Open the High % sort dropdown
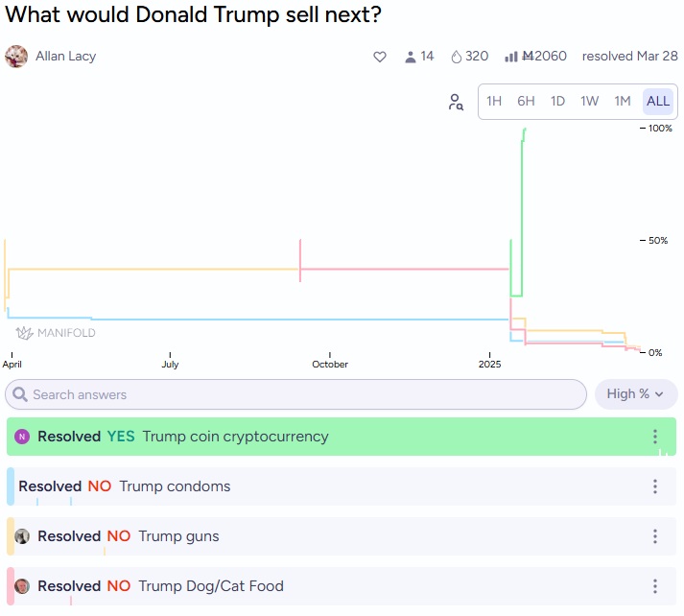The width and height of the screenshot is (684, 616). (636, 394)
